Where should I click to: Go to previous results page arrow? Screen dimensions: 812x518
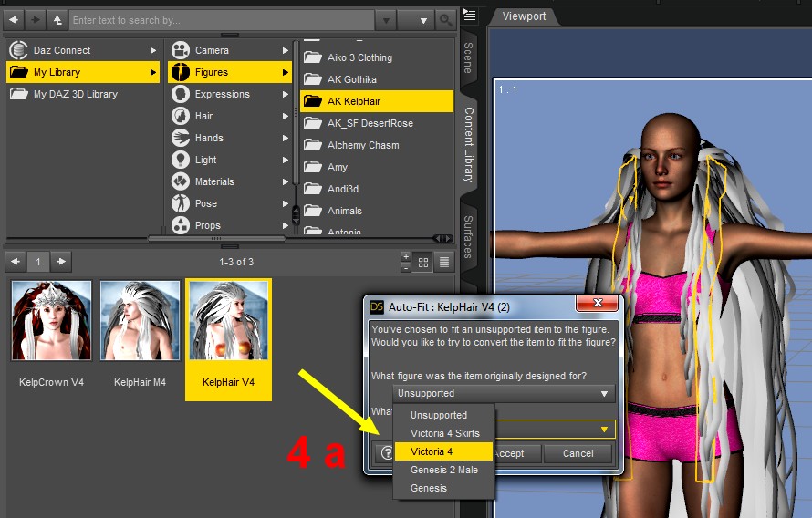[16, 262]
